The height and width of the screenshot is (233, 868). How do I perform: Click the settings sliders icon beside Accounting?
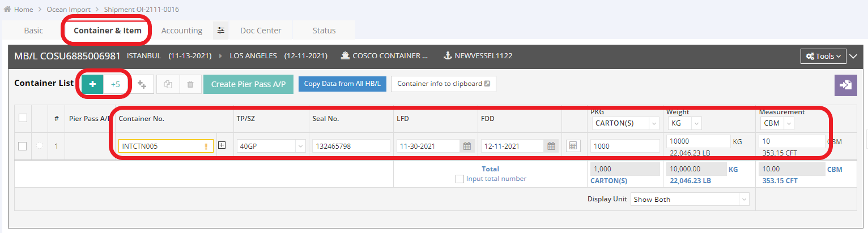point(221,31)
